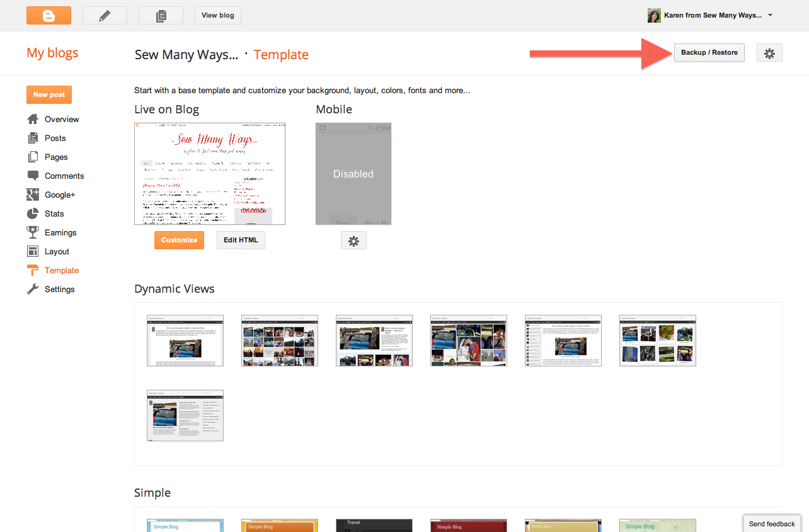Open mobile template settings gear

(353, 240)
